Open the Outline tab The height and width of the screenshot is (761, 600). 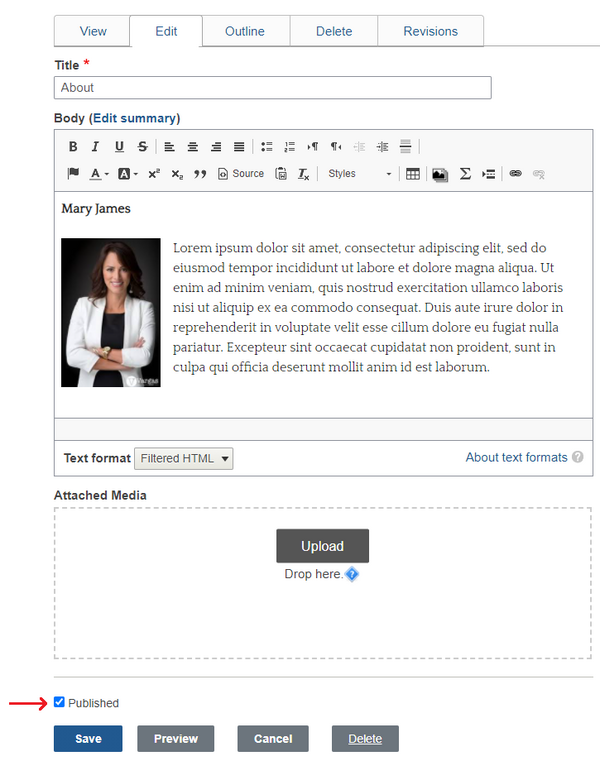pos(245,31)
